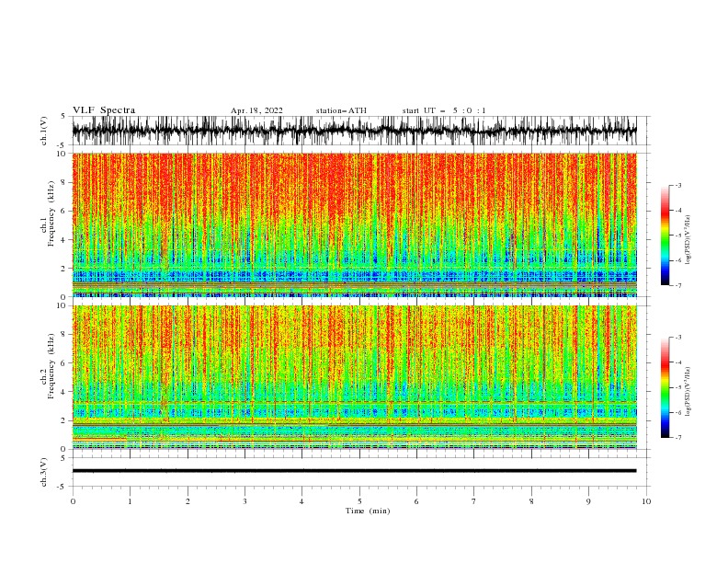Click time axis tick label '0'

click(x=73, y=501)
